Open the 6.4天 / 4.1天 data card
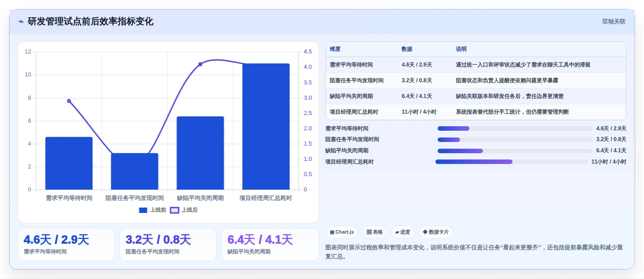This screenshot has height=279, width=644. [270, 244]
